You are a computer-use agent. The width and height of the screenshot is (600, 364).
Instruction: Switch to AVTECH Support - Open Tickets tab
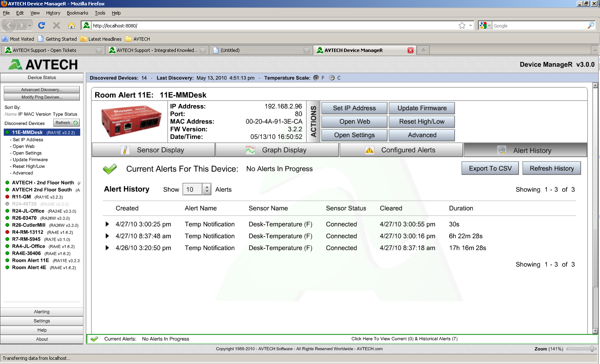(x=53, y=50)
